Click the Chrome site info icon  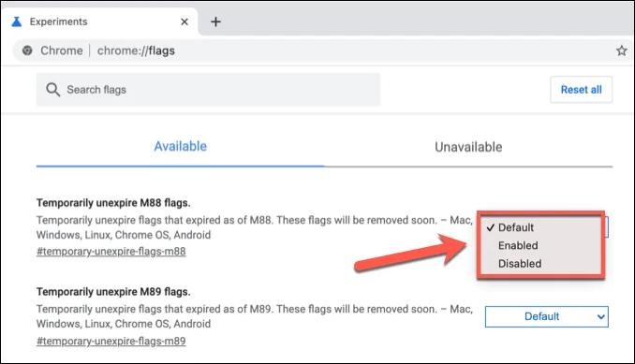pyautogui.click(x=27, y=51)
